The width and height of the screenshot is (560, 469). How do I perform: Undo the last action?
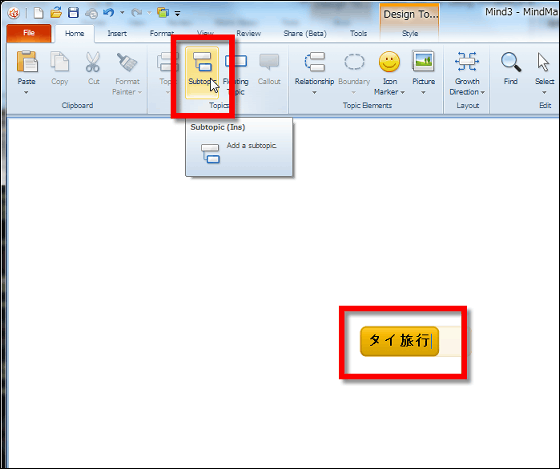click(x=108, y=13)
